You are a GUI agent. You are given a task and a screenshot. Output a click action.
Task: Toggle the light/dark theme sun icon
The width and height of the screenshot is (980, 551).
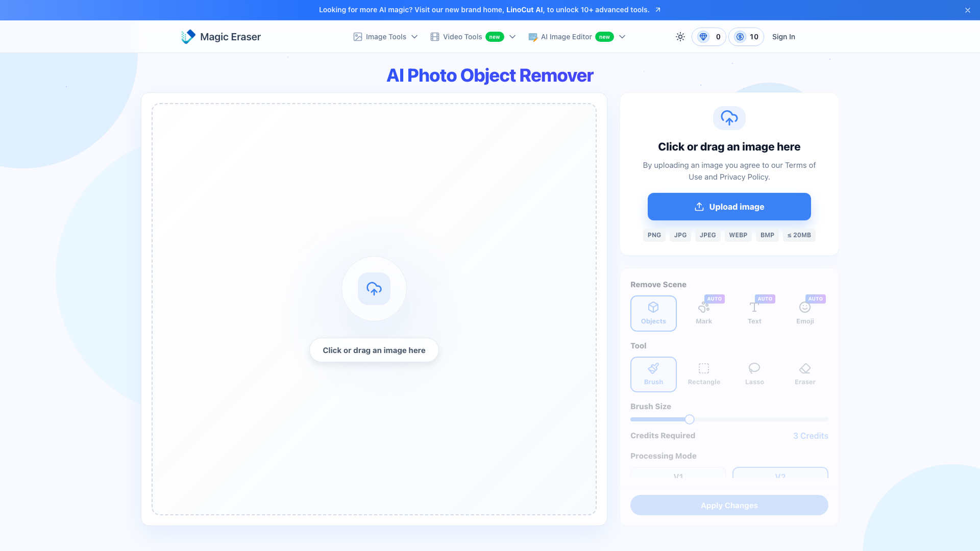680,37
